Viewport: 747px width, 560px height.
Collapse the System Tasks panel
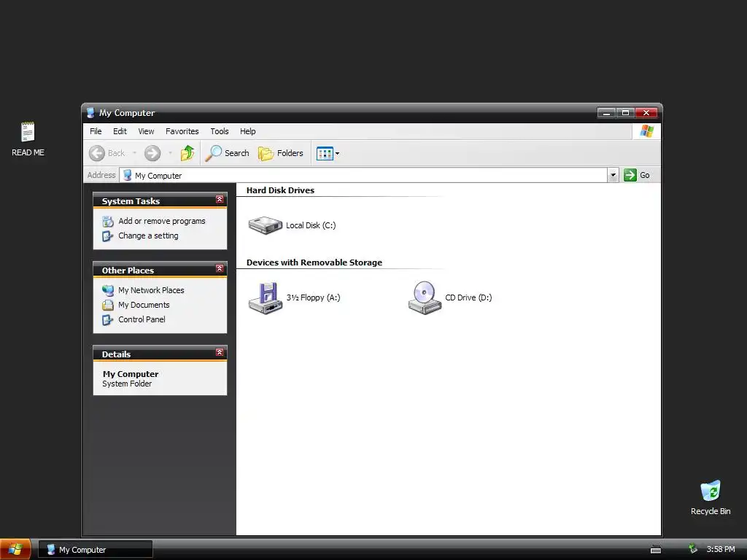(x=220, y=200)
